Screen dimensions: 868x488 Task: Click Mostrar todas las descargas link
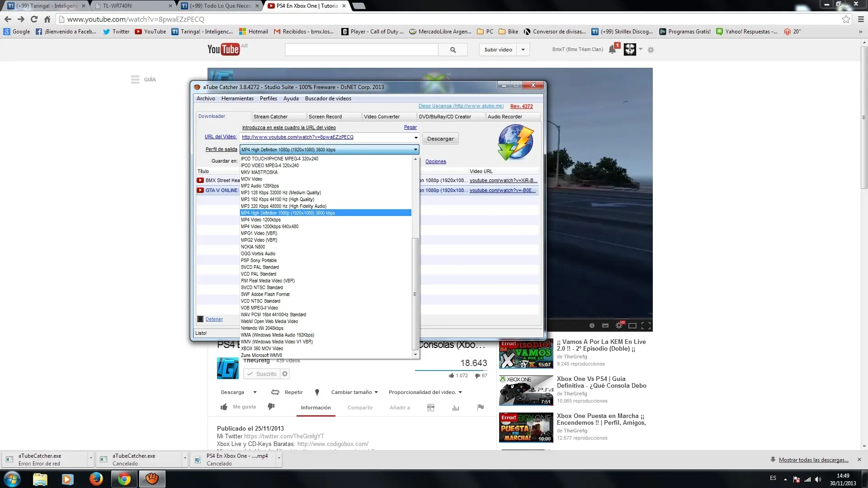[x=813, y=460]
